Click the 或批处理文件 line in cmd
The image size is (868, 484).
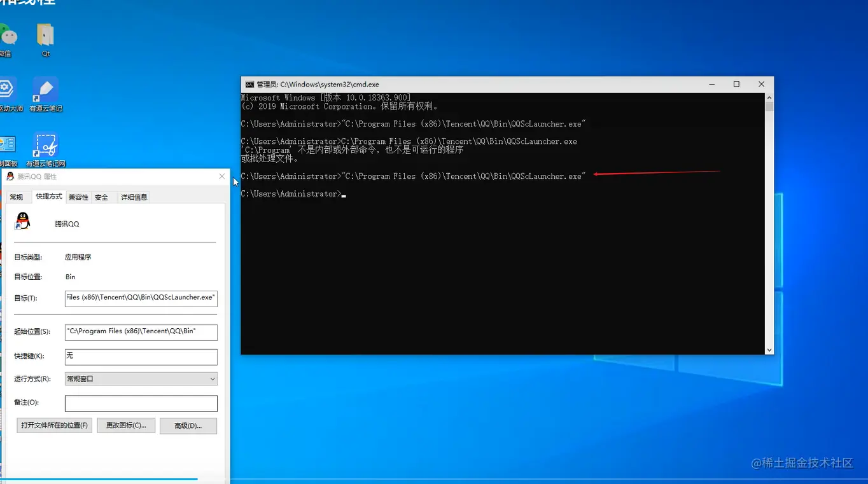pyautogui.click(x=270, y=158)
